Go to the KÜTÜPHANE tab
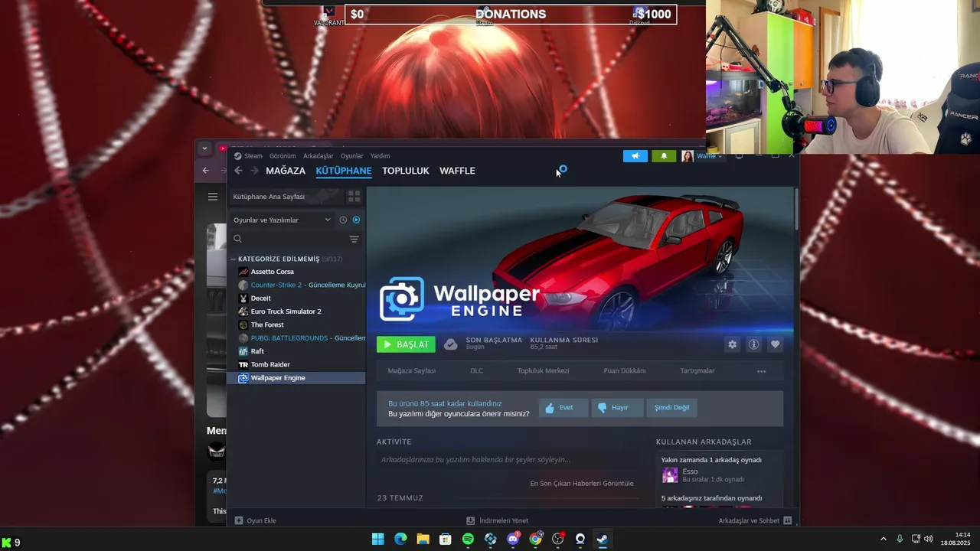Image resolution: width=980 pixels, height=551 pixels. (x=344, y=171)
